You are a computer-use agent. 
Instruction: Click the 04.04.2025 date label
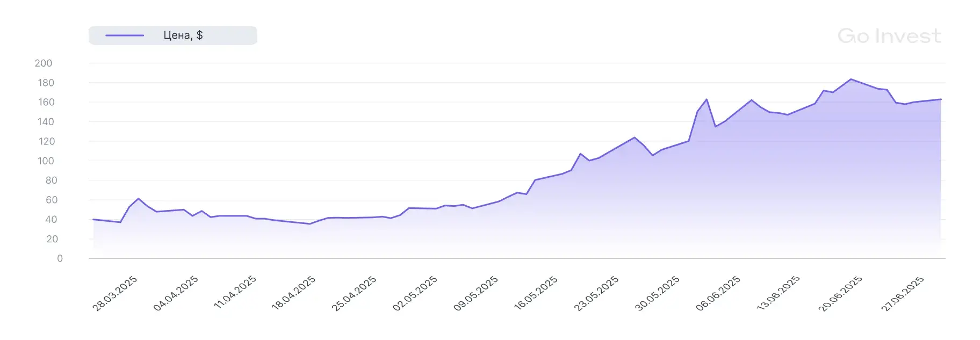(176, 293)
